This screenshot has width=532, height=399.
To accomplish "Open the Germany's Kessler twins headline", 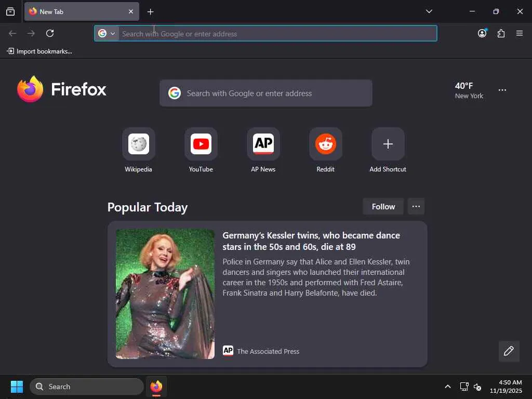I will 311,241.
